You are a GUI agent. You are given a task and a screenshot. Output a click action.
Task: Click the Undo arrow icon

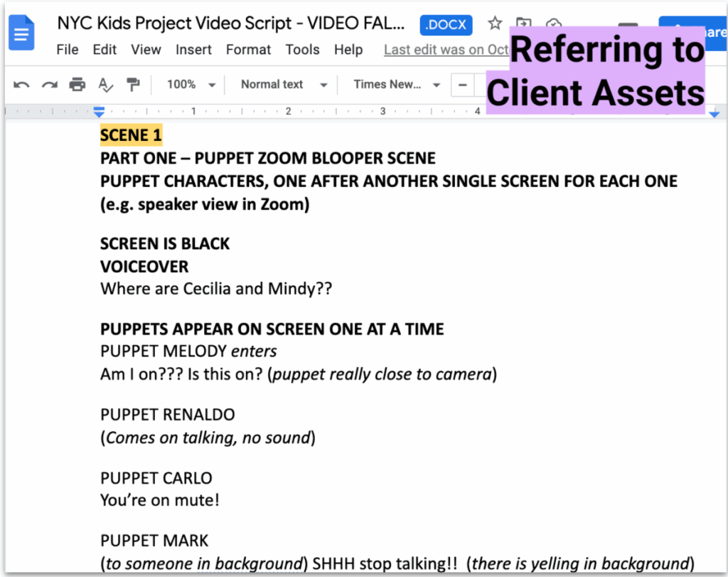point(21,85)
